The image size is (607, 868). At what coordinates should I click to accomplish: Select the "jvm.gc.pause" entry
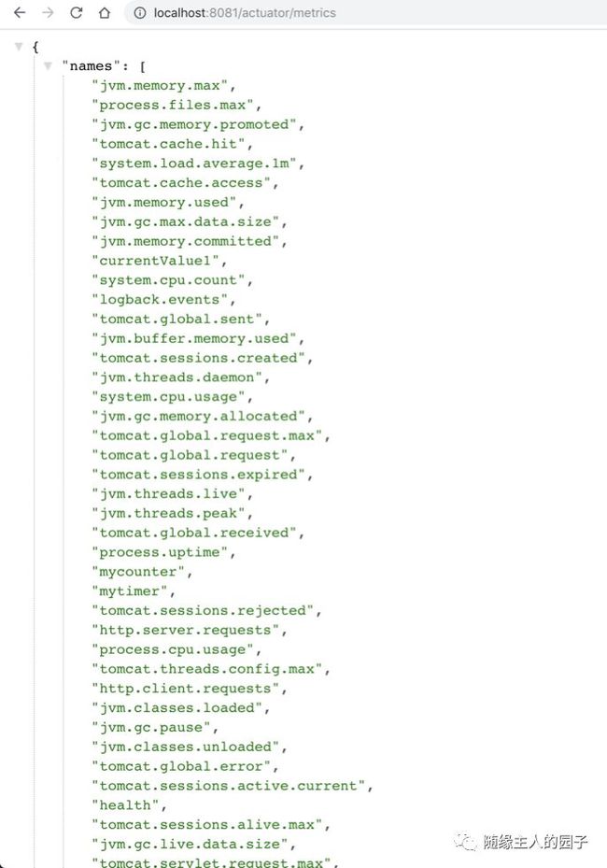(150, 728)
